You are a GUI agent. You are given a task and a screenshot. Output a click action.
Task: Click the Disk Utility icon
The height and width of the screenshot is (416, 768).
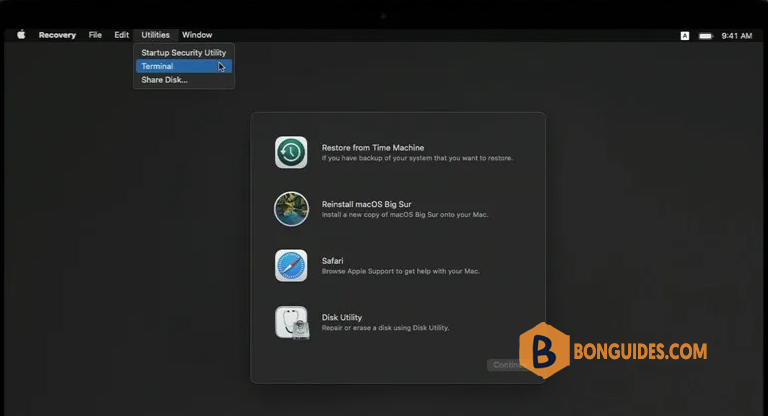pos(292,323)
